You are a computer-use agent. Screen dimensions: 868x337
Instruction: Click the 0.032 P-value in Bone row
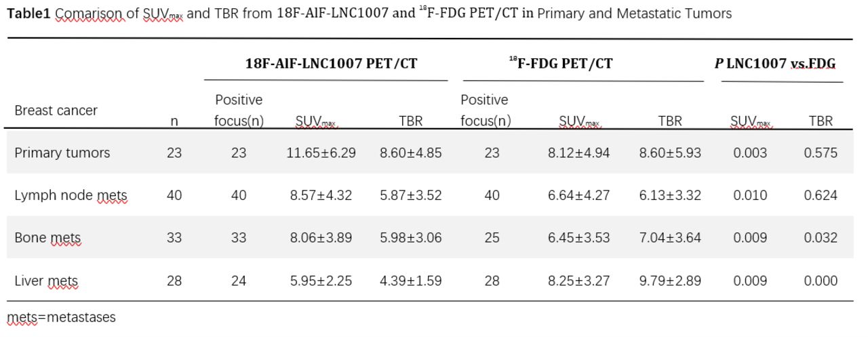(x=821, y=238)
